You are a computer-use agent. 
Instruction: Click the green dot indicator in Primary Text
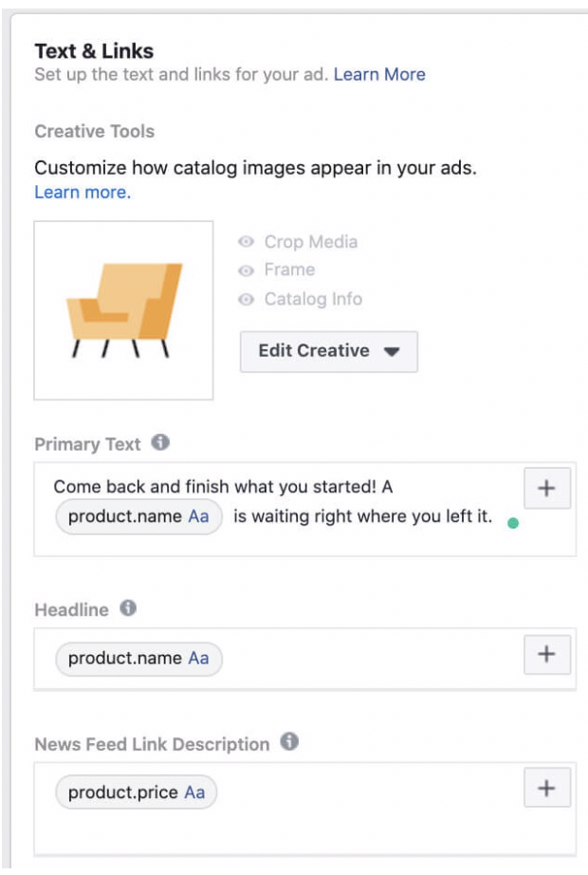coord(513,523)
